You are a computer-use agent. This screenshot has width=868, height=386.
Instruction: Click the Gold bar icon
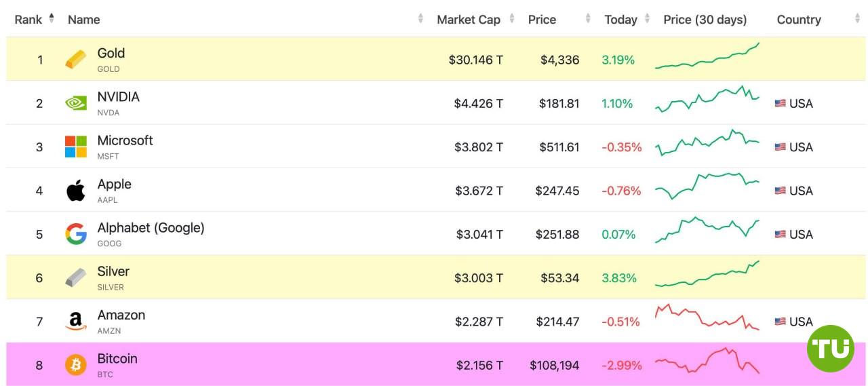(76, 60)
